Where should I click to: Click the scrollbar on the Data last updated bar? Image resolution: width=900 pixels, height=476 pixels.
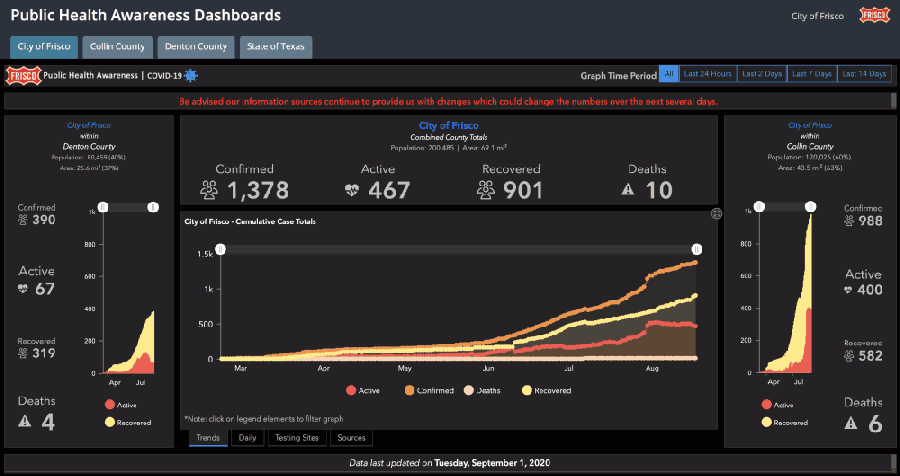pos(894,463)
